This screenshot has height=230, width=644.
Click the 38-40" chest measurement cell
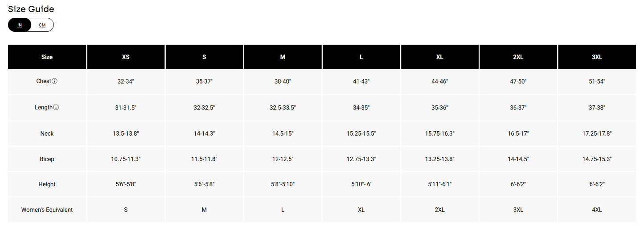tap(283, 81)
